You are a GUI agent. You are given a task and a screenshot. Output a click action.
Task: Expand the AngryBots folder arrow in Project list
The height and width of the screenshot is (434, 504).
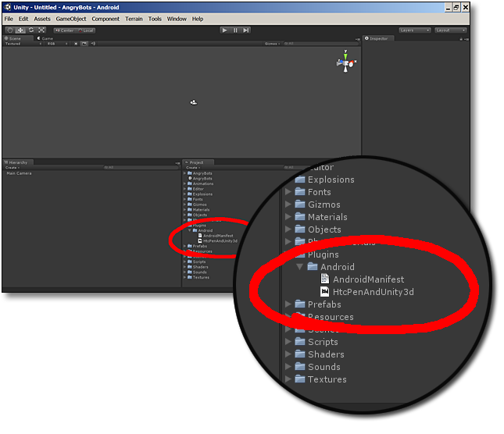(x=185, y=173)
